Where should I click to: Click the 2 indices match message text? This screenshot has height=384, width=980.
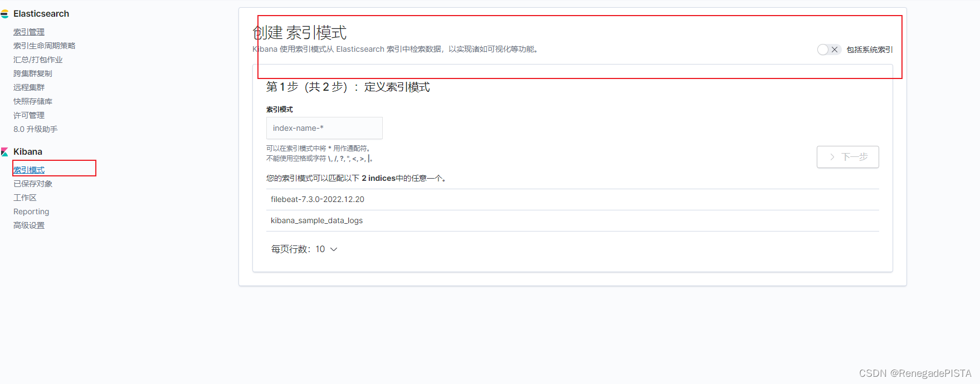point(357,179)
